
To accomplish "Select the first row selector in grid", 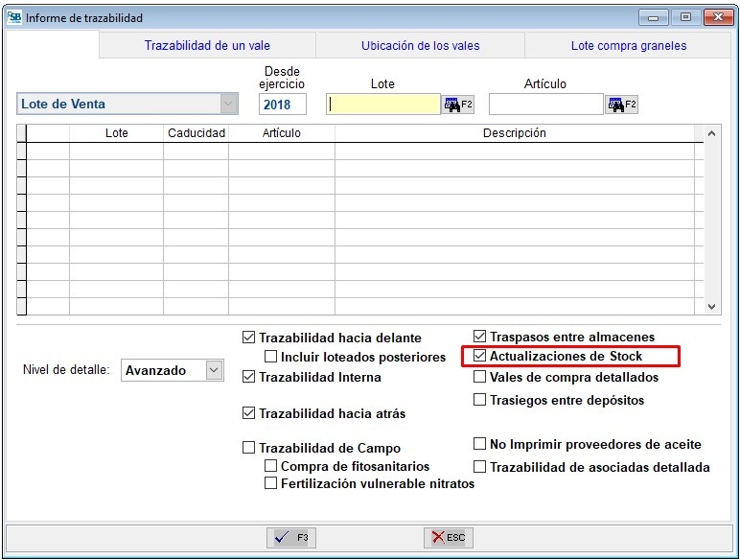I will (x=22, y=152).
